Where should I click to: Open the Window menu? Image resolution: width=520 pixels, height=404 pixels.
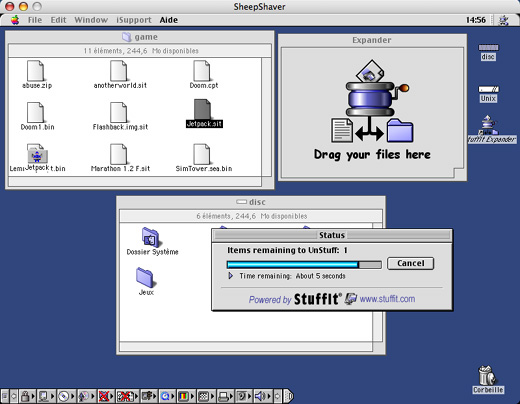(x=91, y=20)
